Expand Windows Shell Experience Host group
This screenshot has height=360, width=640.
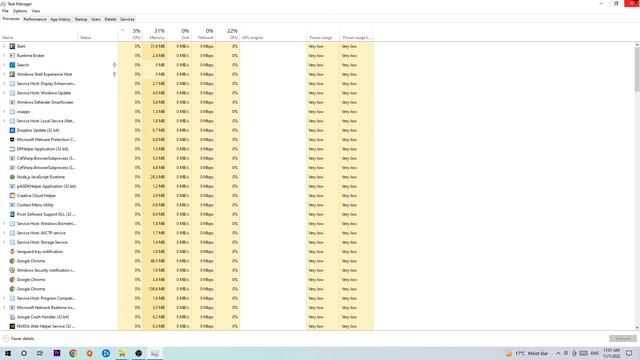tap(4, 74)
